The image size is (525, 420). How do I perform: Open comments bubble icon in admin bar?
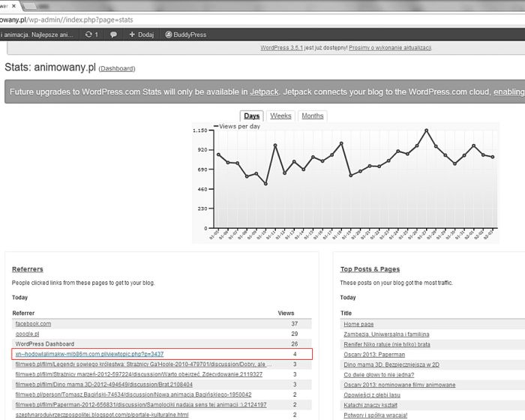(x=113, y=34)
